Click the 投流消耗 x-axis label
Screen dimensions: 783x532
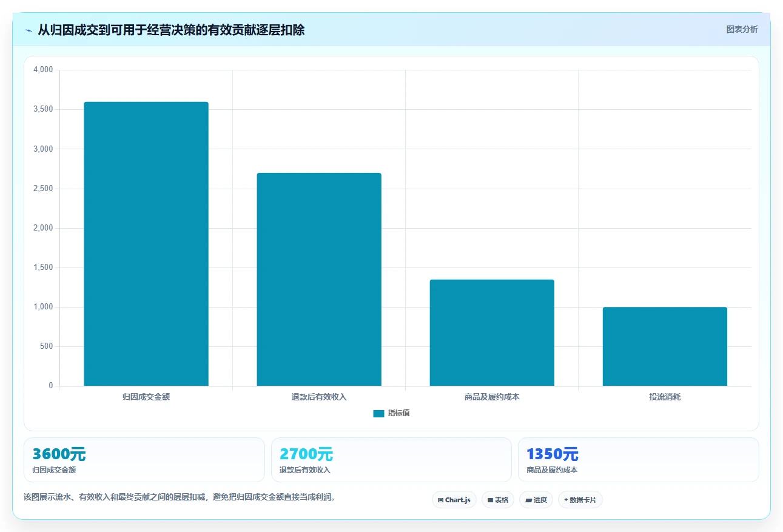(x=665, y=397)
